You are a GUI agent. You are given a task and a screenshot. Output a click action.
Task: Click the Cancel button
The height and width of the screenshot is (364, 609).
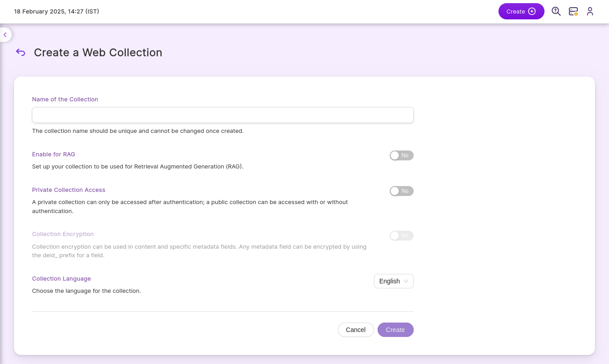point(355,330)
